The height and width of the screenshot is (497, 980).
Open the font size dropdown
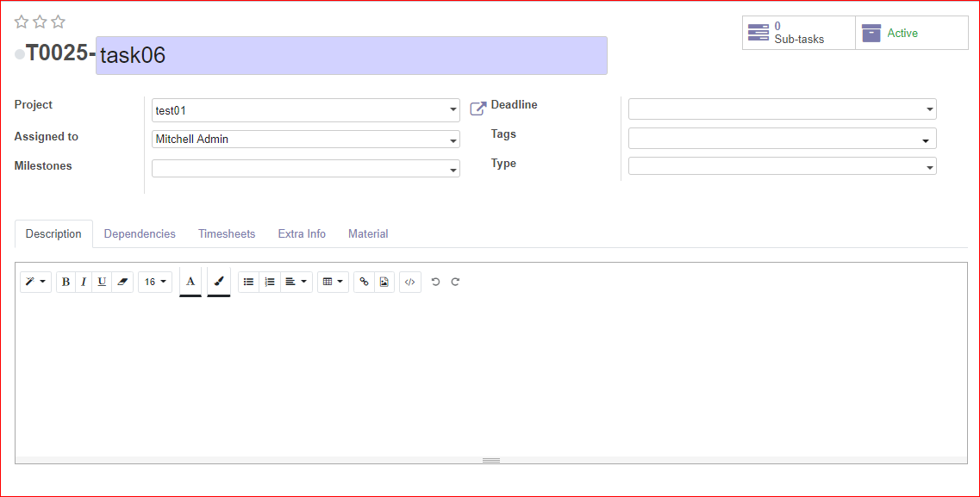pos(154,282)
